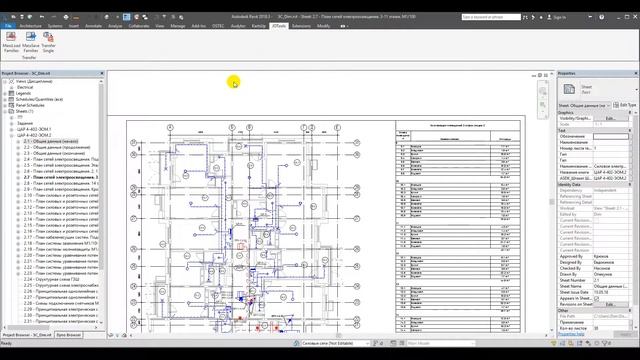
Task: Expand the Schedules/Quantities node
Action: [x=5, y=99]
